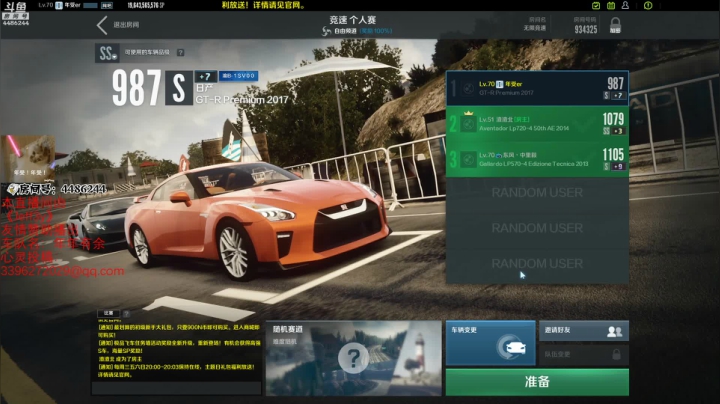Screen dimensions: 720x404
Task: Click the 自由频道 channel icon under title
Action: pos(326,31)
